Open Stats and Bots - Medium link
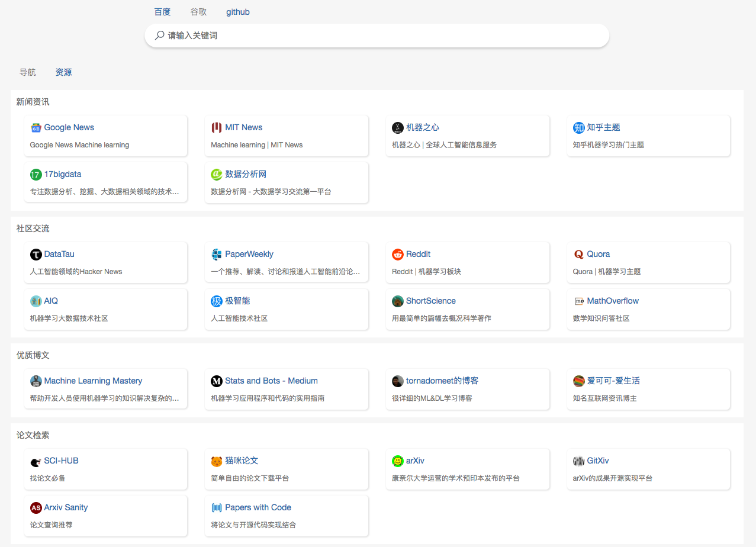Viewport: 756px width, 547px height. pos(272,381)
